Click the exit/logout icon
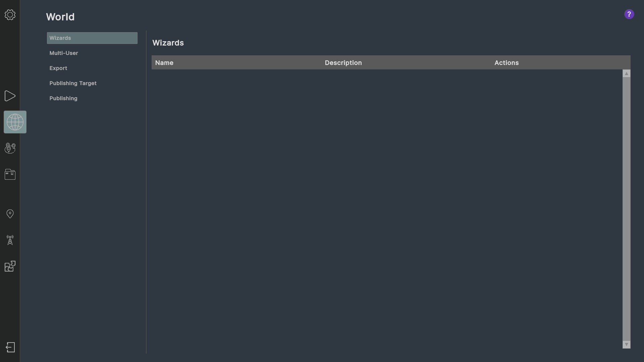 [x=10, y=347]
